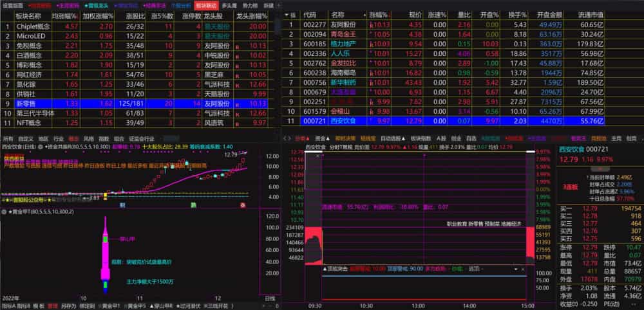
Task: Expand the 自动选股▲ menu
Action: pos(393,138)
